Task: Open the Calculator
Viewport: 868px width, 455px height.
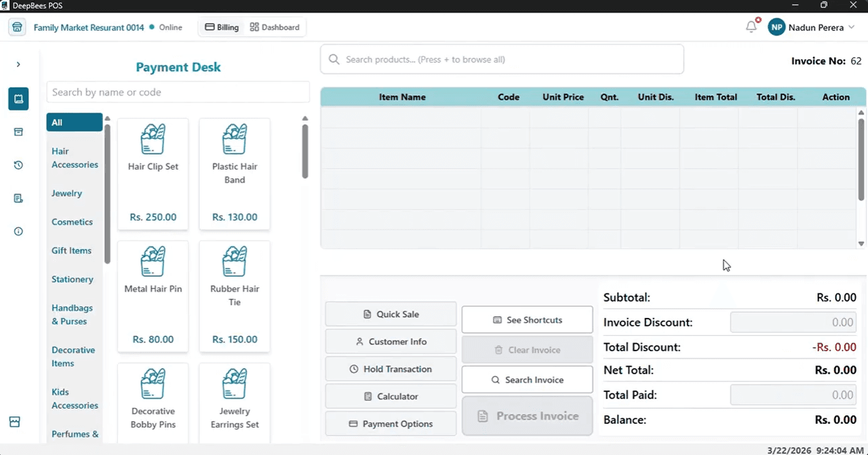Action: click(x=391, y=397)
